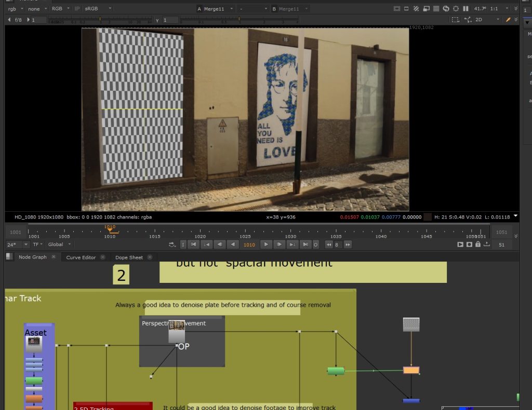Click the region of interest square icon
The width and height of the screenshot is (532, 410).
coord(406,8)
